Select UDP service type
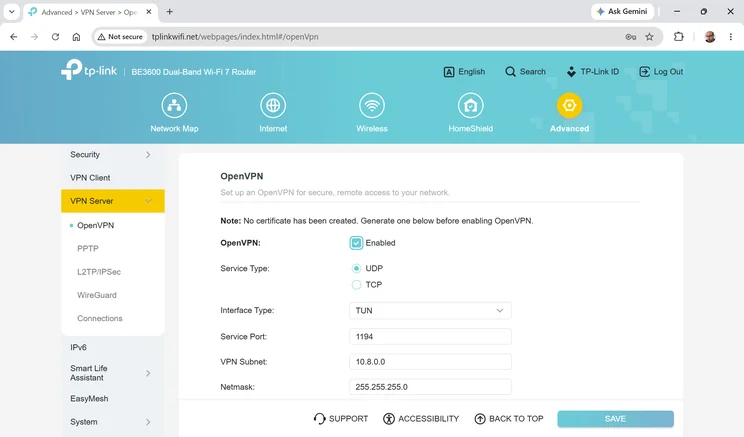This screenshot has width=744, height=437. pyautogui.click(x=356, y=269)
